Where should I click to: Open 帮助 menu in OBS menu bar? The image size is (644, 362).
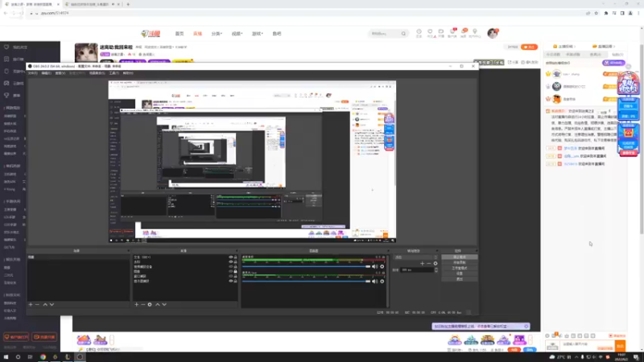pyautogui.click(x=128, y=73)
